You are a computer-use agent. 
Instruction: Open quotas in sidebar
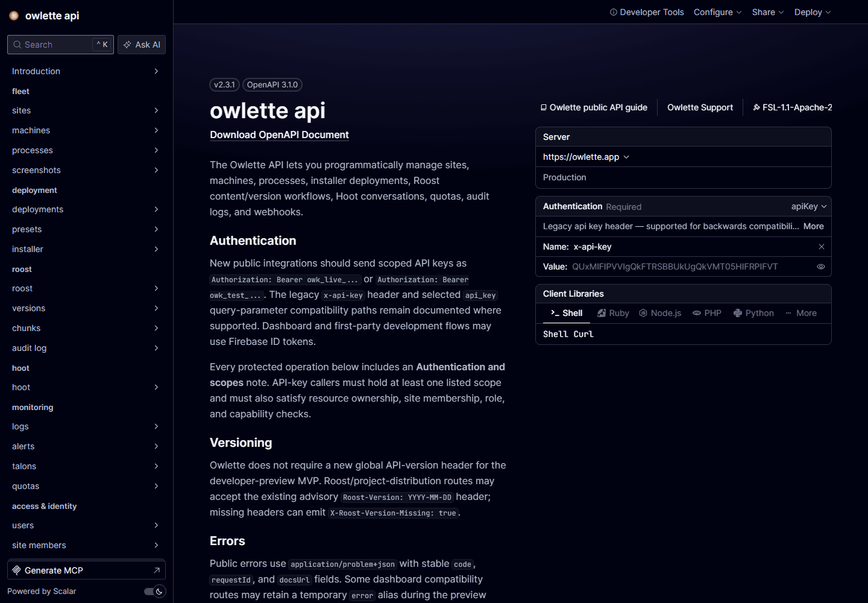pyautogui.click(x=86, y=486)
